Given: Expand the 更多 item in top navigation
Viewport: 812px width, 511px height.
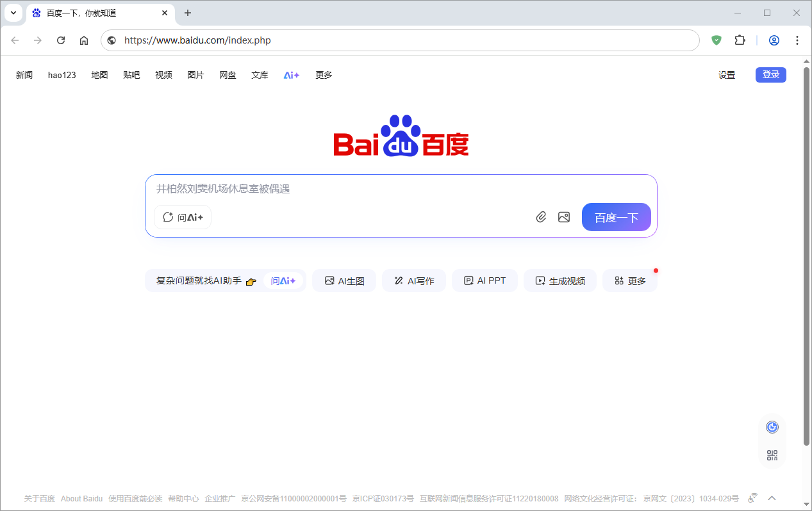Looking at the screenshot, I should click(323, 75).
